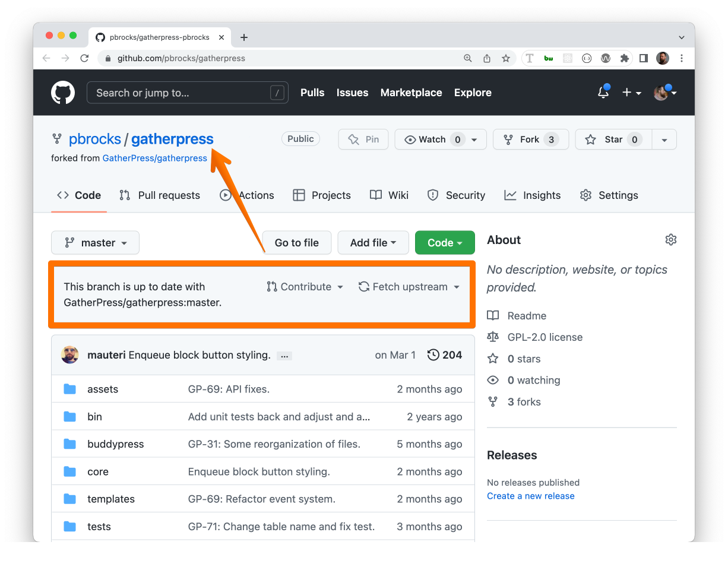Open the notifications bell
Viewport: 728px width, 586px height.
pos(603,92)
